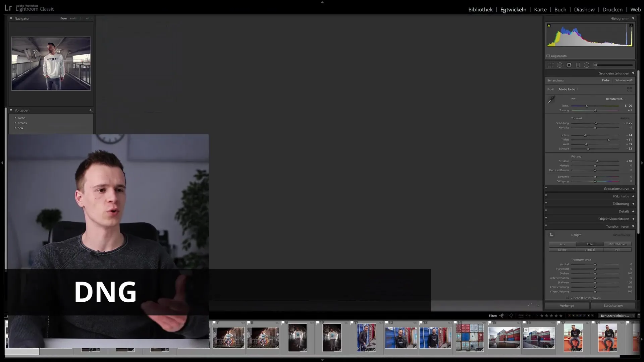The width and height of the screenshot is (644, 362).
Task: Filter by one star rating
Action: click(x=542, y=316)
